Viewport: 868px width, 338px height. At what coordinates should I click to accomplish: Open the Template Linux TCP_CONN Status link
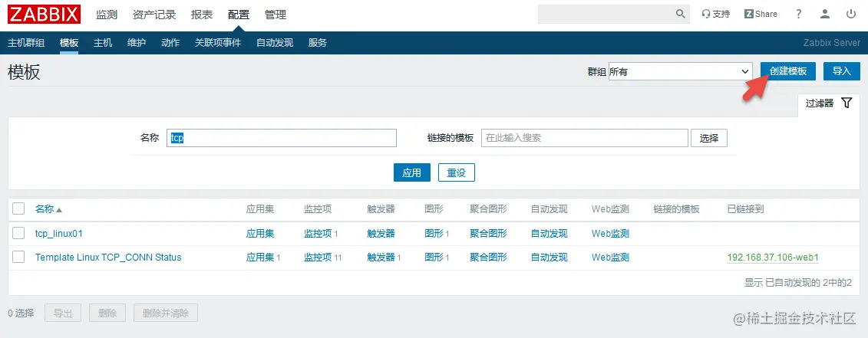click(x=108, y=258)
